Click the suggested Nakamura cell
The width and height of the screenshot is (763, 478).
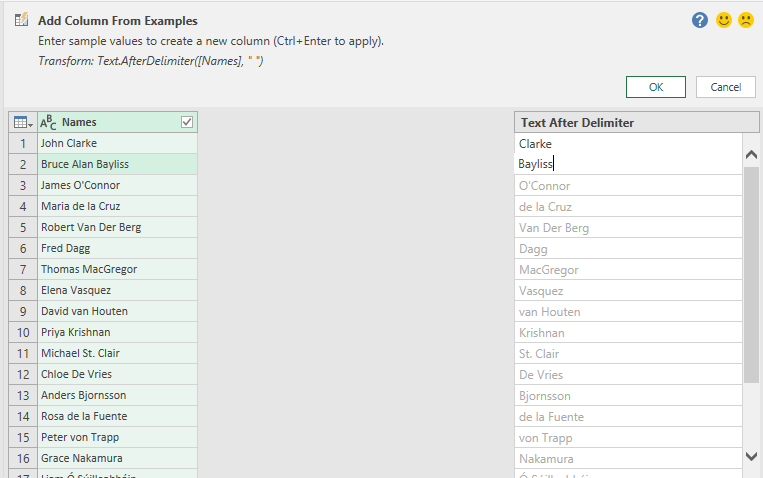click(x=628, y=459)
